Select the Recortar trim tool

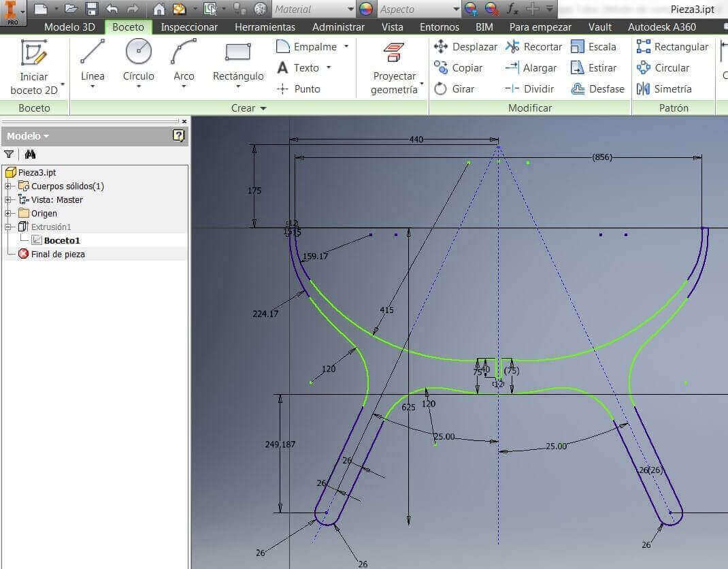pos(533,46)
